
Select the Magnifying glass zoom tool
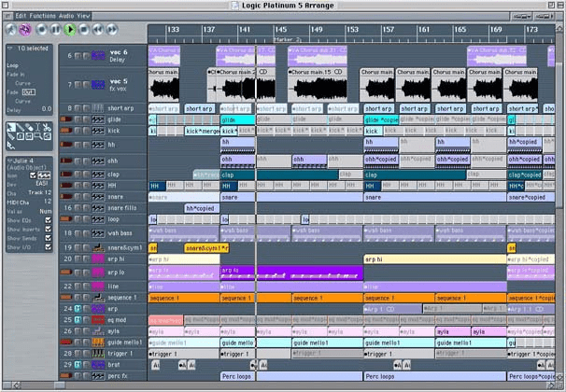38,136
